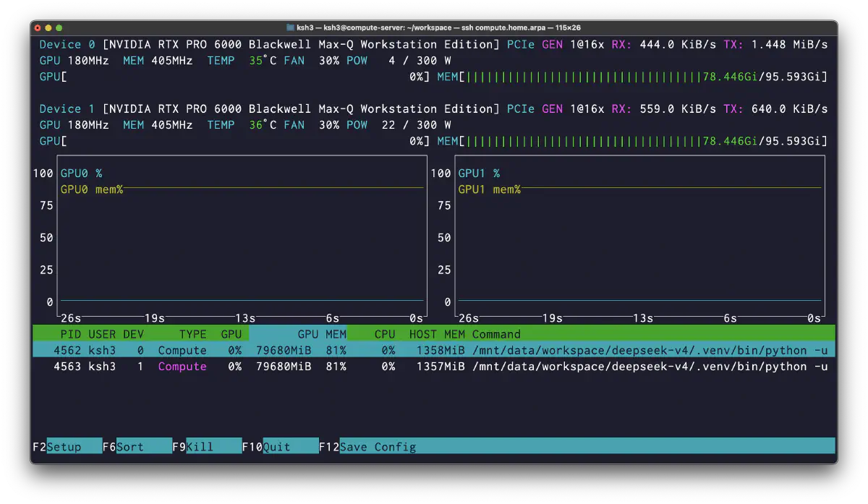
Task: Click Device 1 memory usage bar
Action: (632, 140)
